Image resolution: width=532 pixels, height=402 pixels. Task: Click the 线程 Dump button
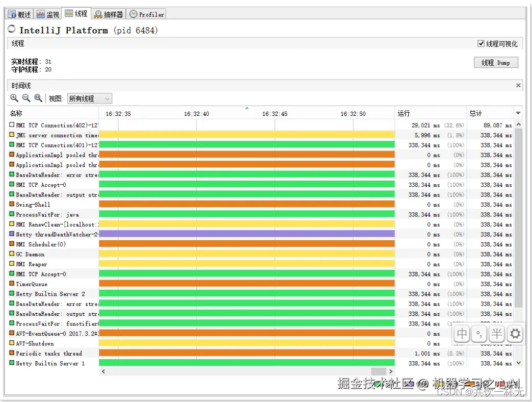[496, 62]
